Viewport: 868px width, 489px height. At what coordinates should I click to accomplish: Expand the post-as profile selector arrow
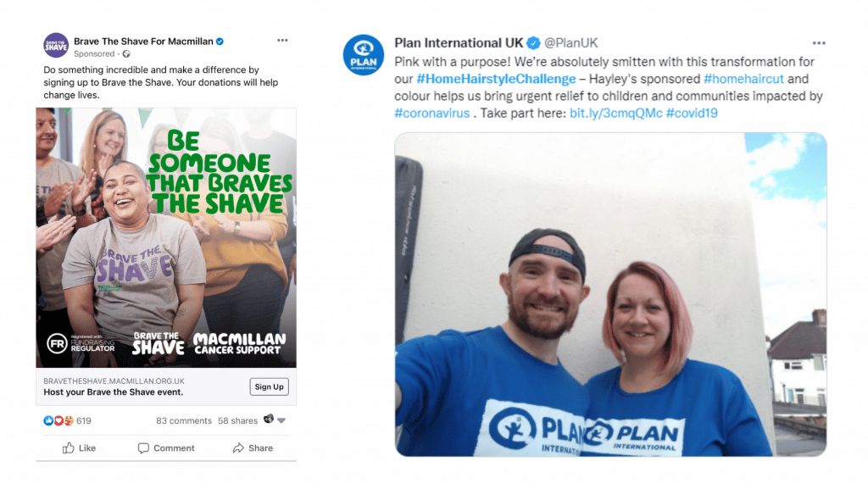pos(281,420)
